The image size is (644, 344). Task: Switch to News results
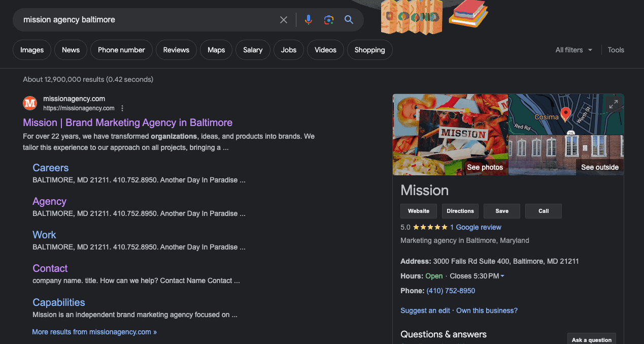(71, 50)
